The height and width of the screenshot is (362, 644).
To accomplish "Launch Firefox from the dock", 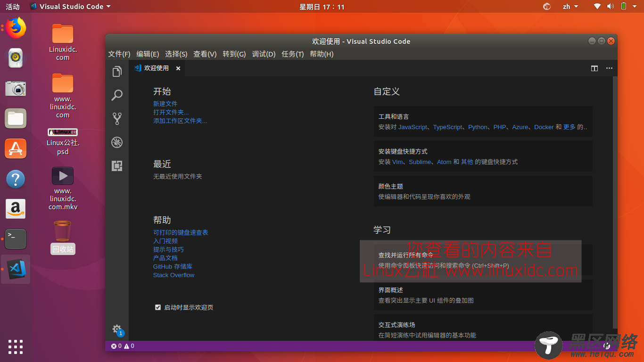I will point(16,28).
